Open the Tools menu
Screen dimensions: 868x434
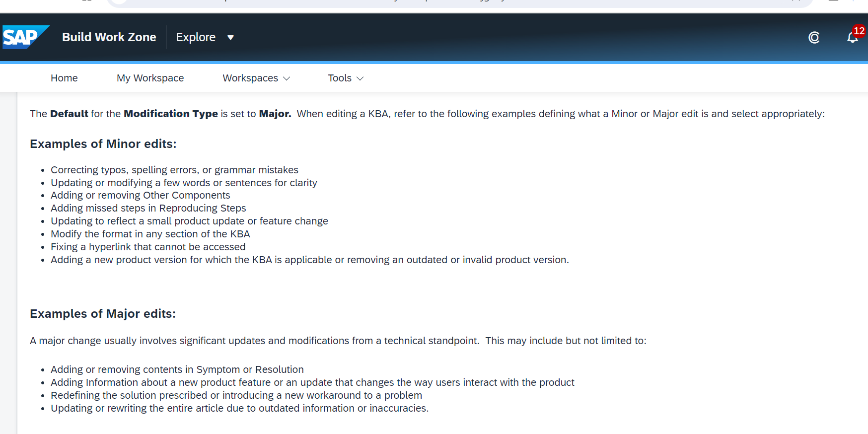(346, 78)
